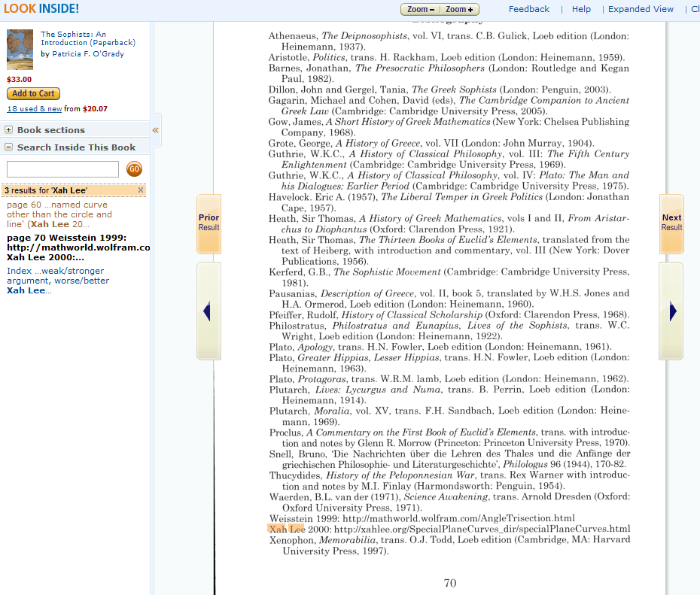700x595 pixels.
Task: View 18 used & new offers
Action: pos(35,109)
